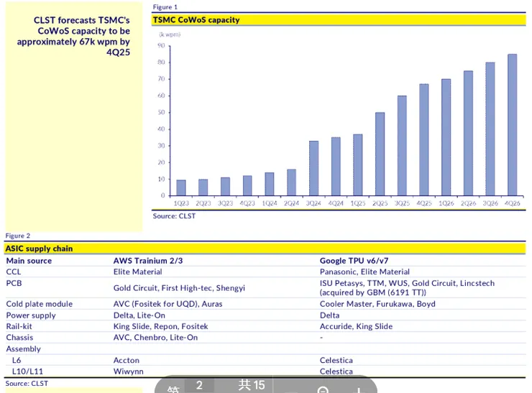
Task: Click the 'PCB' row label
Action: (14, 283)
